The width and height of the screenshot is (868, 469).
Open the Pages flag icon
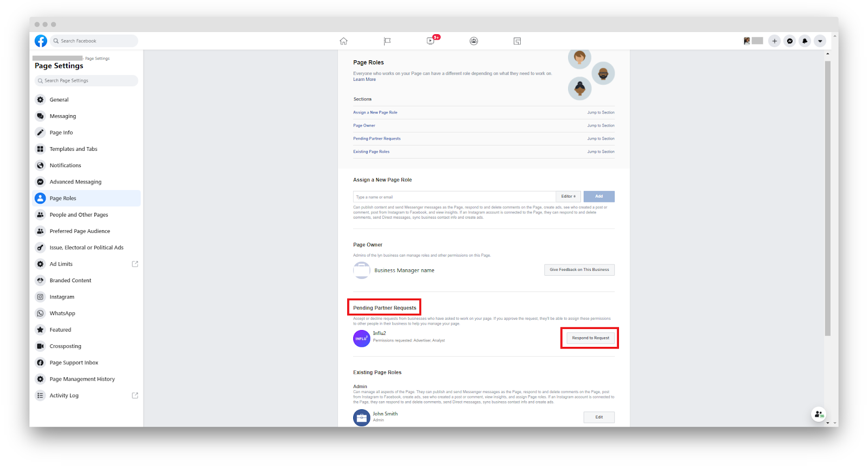click(387, 41)
